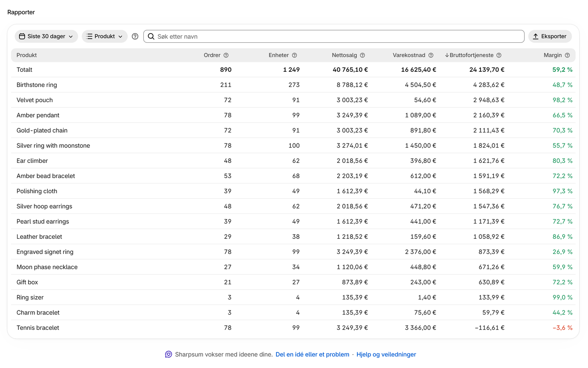
Task: Click the help icon beside Enheter header
Action: click(294, 55)
